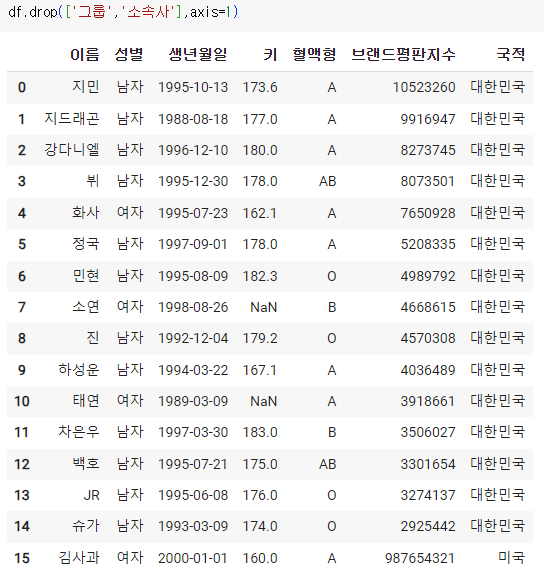Click the name cell 소연
Image resolution: width=544 pixels, height=580 pixels.
pos(86,307)
